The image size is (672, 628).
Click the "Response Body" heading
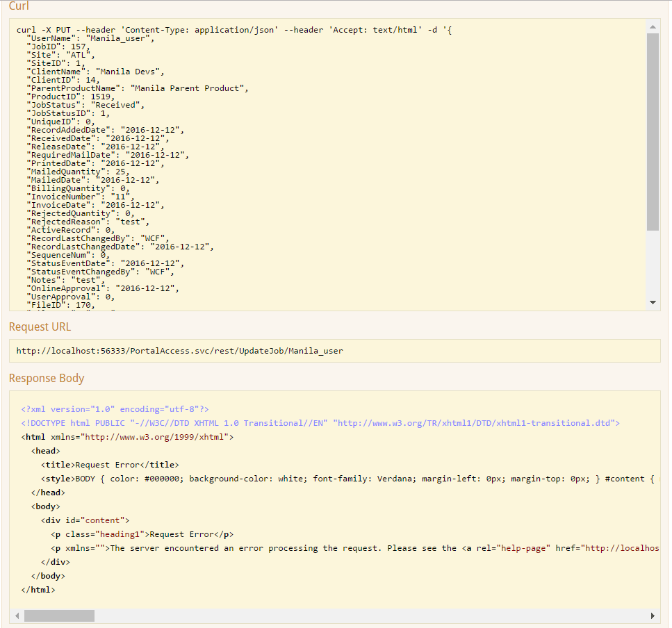pyautogui.click(x=47, y=378)
